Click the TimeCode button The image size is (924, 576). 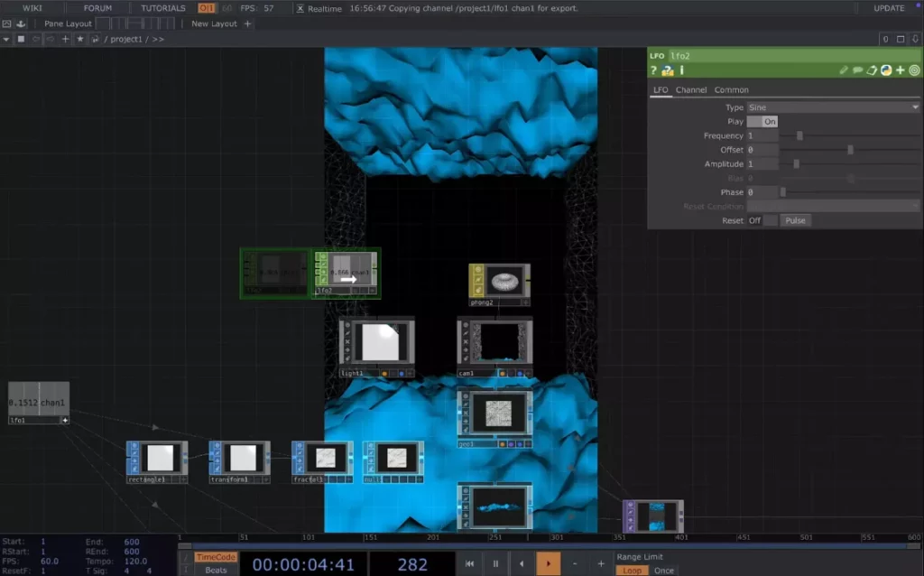point(216,557)
